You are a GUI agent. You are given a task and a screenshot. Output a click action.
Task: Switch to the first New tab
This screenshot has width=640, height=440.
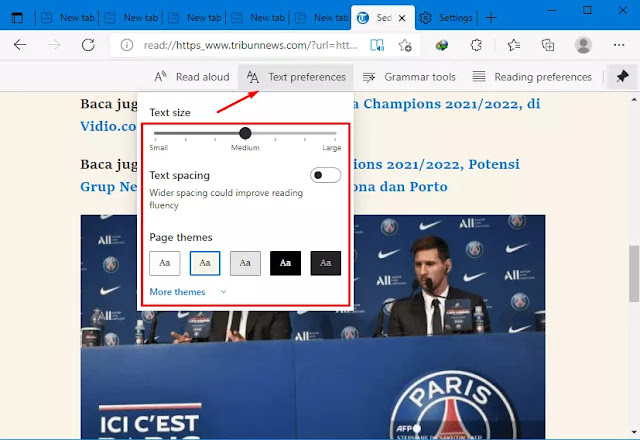[67, 18]
